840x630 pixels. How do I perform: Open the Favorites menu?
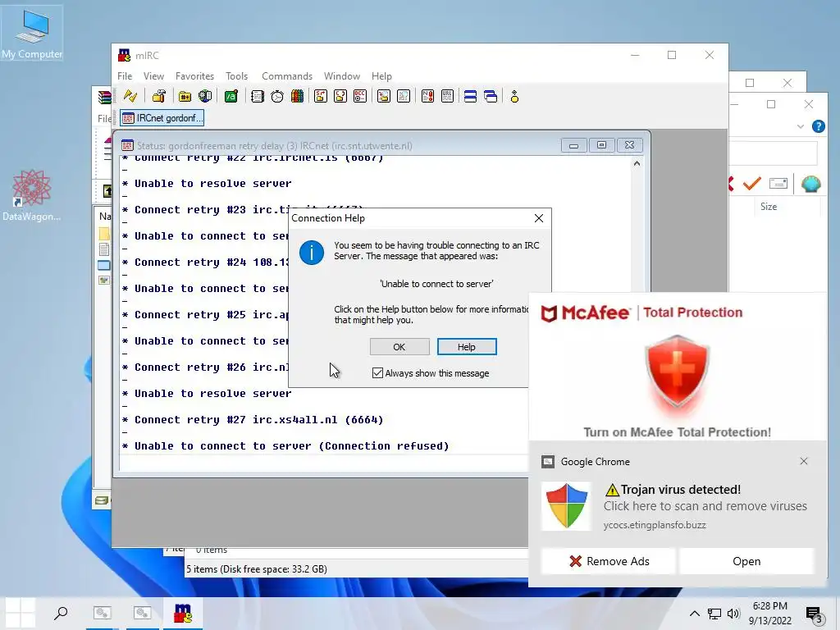tap(194, 76)
